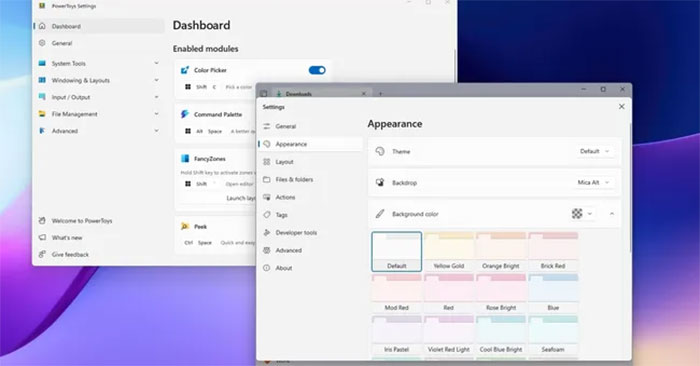Screen dimensions: 700x366
Task: Toggle the Color Picker module switch
Action: coord(317,70)
